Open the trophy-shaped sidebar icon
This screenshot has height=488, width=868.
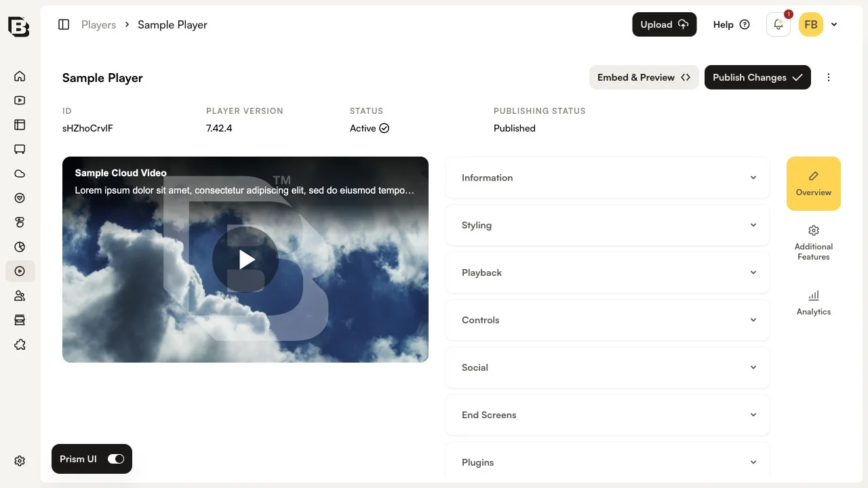pyautogui.click(x=20, y=222)
